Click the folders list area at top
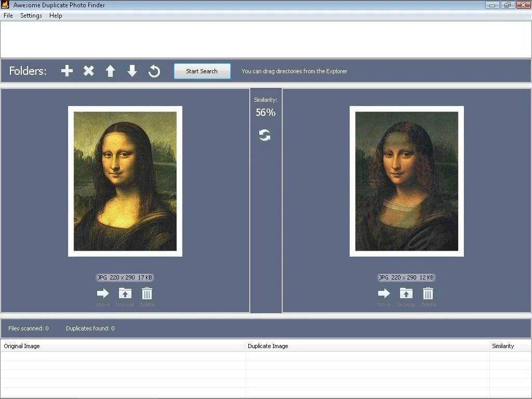The height and width of the screenshot is (399, 532). pos(266,39)
